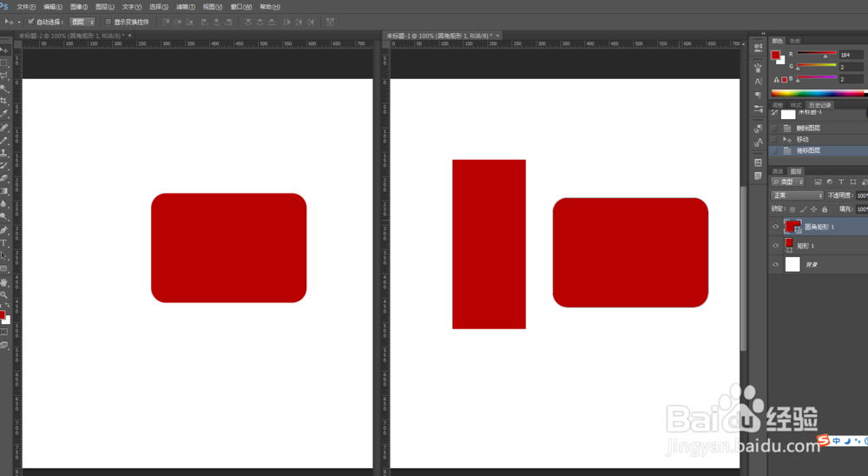Switch to the 色板 panel tab
868x476 pixels.
coord(795,41)
